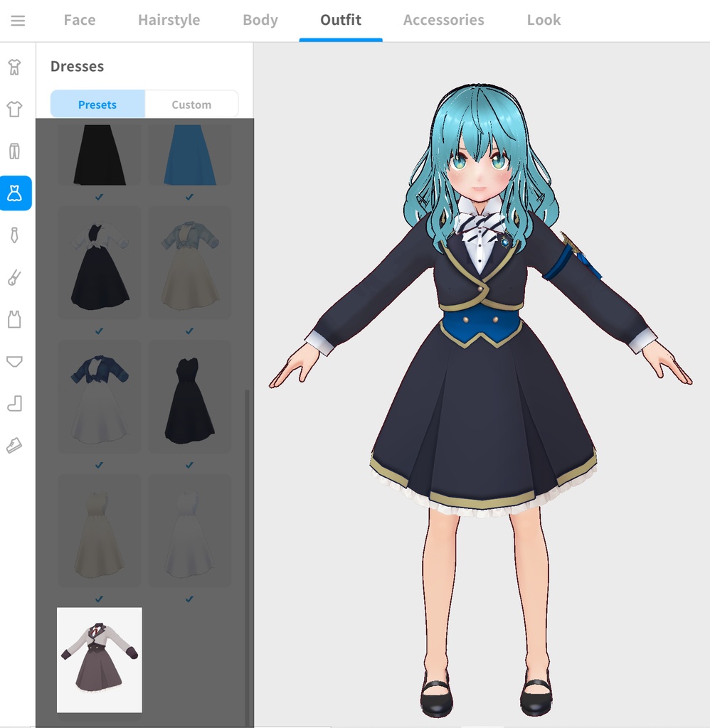710x728 pixels.
Task: Click the Presets button
Action: click(96, 104)
